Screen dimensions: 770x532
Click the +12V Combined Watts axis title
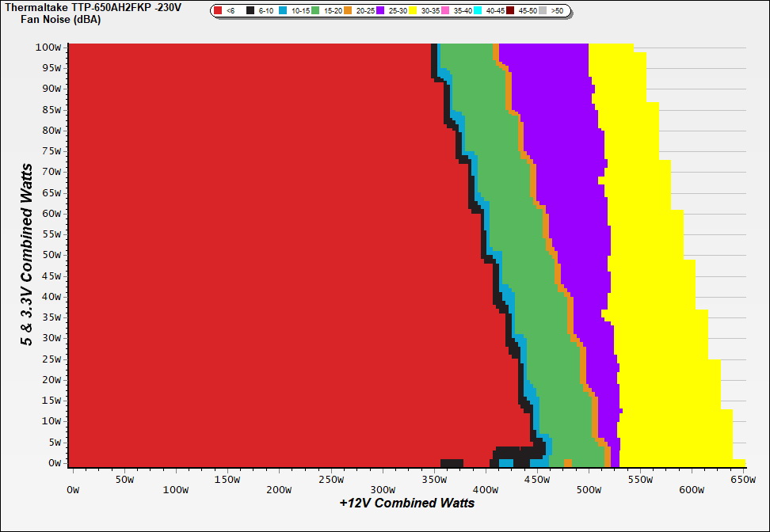(406, 503)
